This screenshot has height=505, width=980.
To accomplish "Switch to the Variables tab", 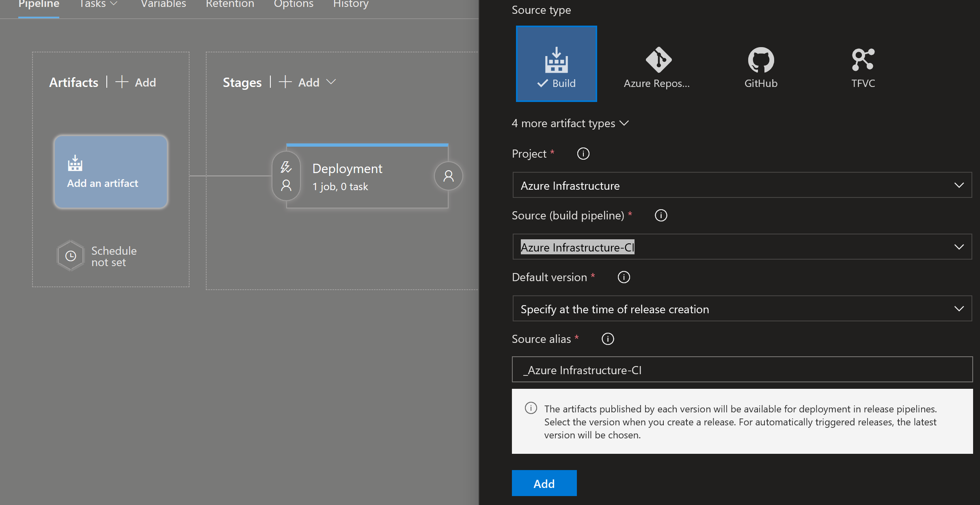I will pyautogui.click(x=163, y=4).
